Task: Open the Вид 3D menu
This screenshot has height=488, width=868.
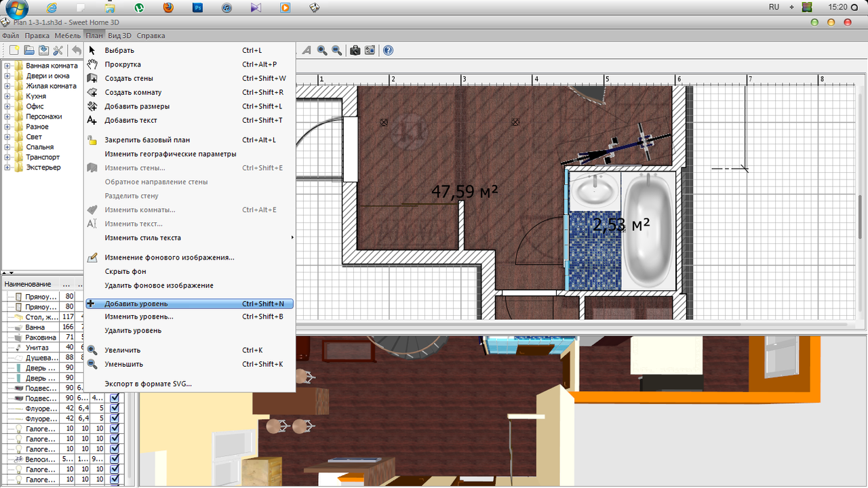Action: click(x=119, y=36)
